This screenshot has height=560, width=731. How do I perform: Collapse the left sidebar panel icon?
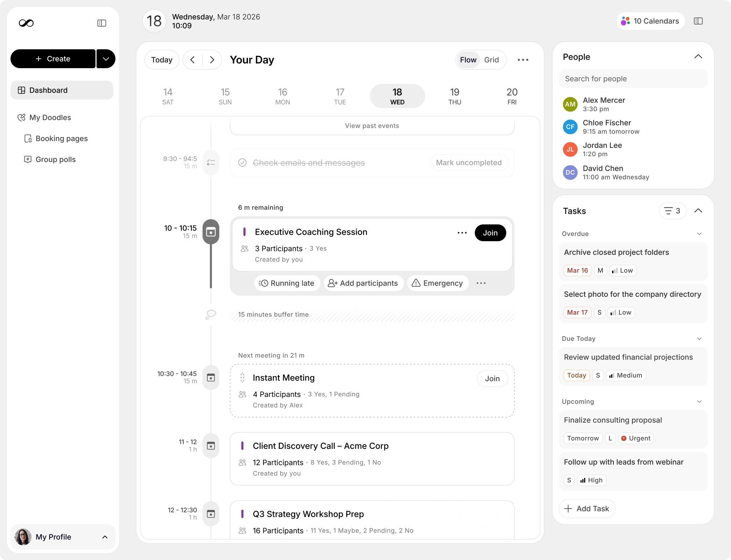point(102,23)
